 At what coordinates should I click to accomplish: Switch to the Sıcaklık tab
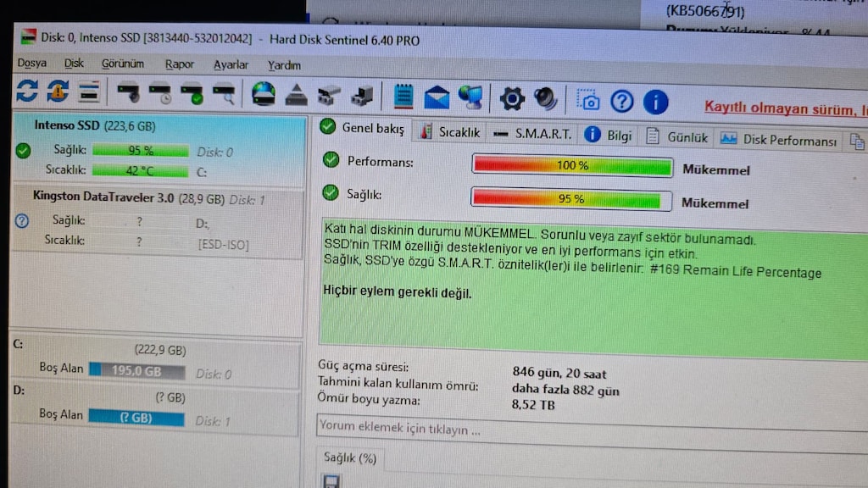pyautogui.click(x=450, y=132)
